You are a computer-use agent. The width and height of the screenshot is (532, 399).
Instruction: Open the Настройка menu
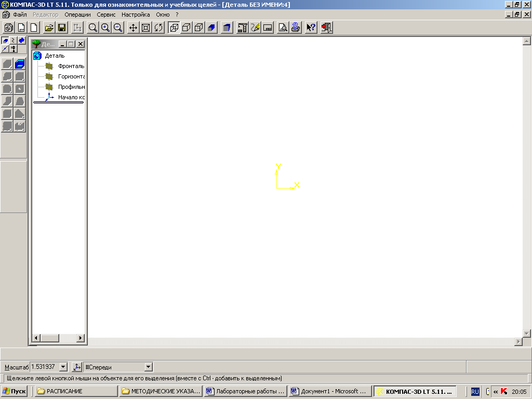[136, 15]
